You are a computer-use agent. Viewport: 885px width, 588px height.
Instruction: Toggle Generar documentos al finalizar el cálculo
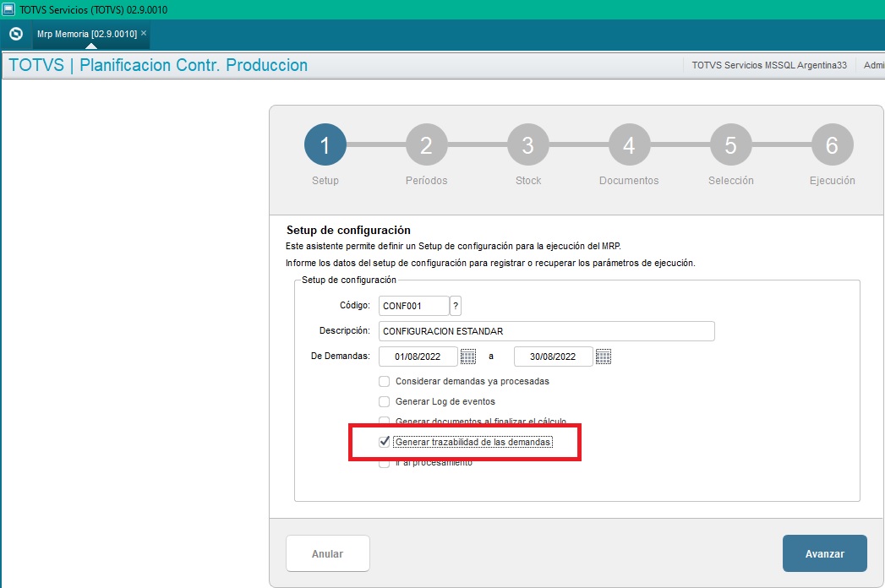coord(385,421)
